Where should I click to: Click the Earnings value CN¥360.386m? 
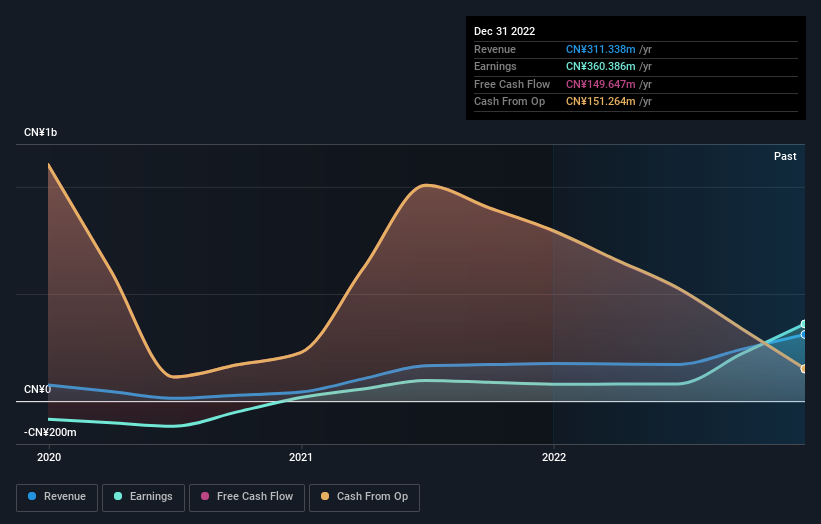point(601,66)
